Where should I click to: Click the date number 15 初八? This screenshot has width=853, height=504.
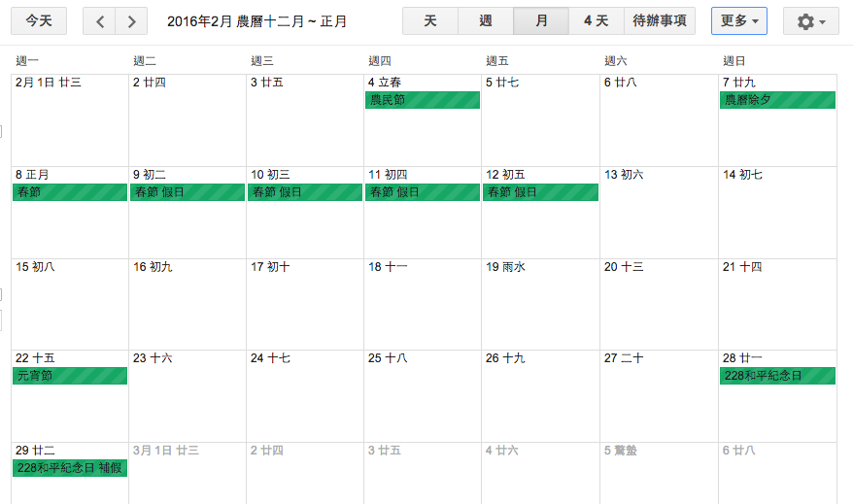(x=35, y=267)
